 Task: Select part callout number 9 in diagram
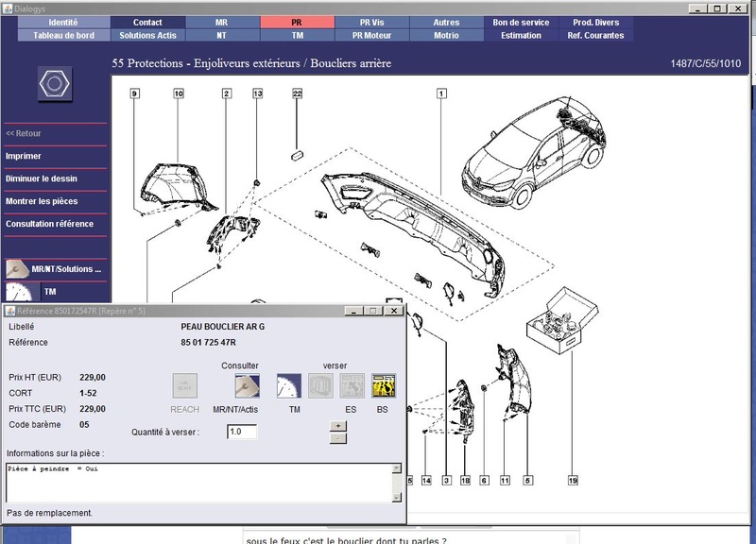(x=135, y=93)
